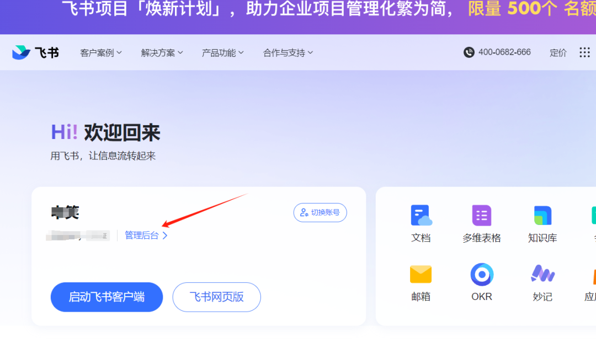The image size is (596, 364).
Task: Open the nine-dot apps grid icon
Action: tap(584, 52)
